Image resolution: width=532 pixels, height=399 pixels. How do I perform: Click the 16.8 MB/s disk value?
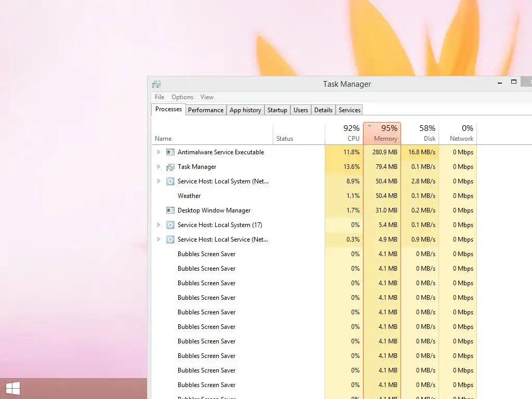(x=422, y=152)
